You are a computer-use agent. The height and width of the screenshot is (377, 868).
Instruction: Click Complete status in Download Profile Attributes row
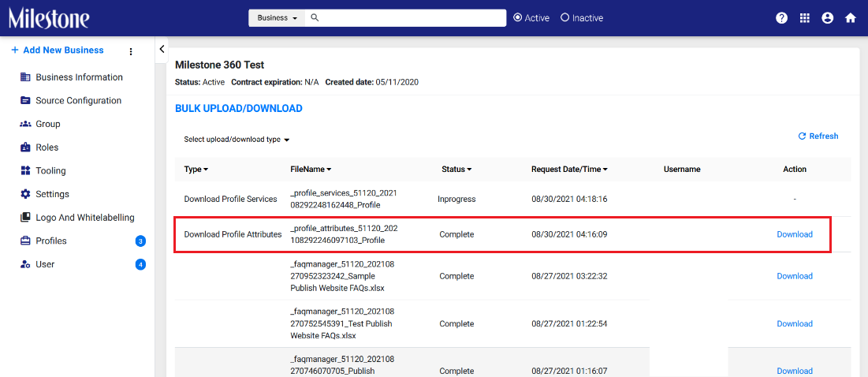click(456, 234)
